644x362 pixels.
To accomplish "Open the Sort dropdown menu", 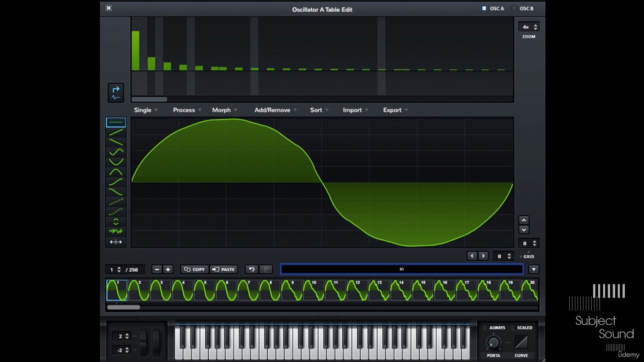I will pyautogui.click(x=319, y=110).
